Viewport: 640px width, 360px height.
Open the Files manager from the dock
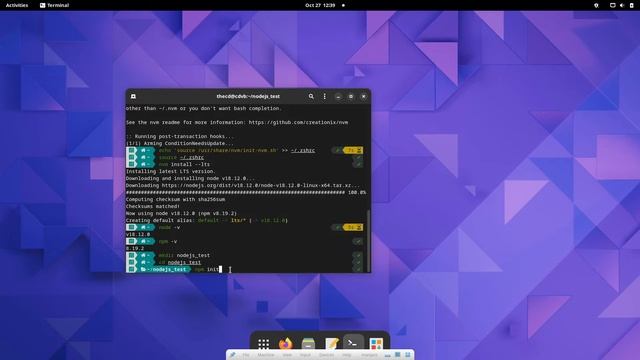tap(308, 344)
